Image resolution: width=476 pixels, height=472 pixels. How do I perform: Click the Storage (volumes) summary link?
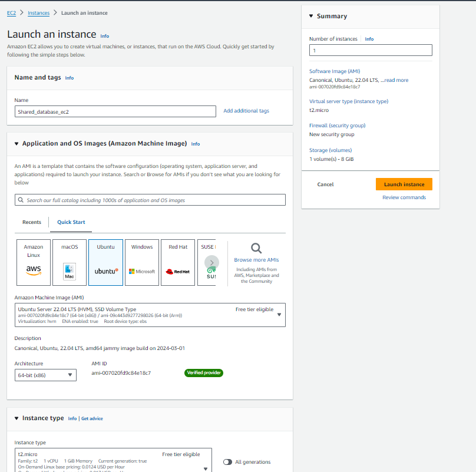click(x=330, y=150)
